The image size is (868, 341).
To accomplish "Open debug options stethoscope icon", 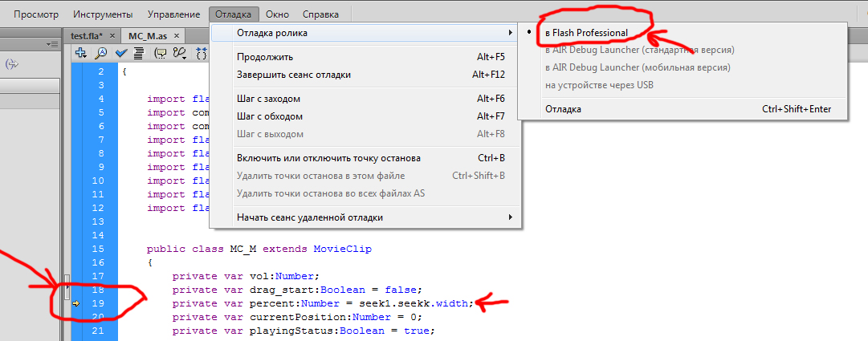I will 180,53.
